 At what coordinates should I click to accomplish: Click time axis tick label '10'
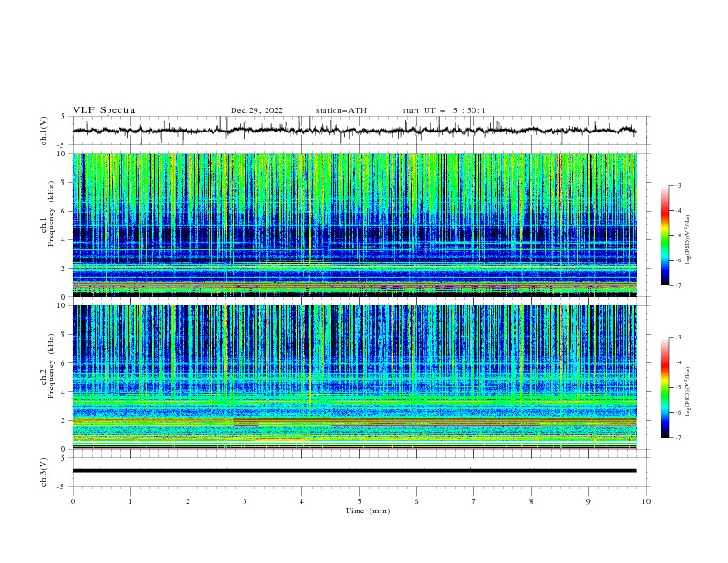[646, 501]
